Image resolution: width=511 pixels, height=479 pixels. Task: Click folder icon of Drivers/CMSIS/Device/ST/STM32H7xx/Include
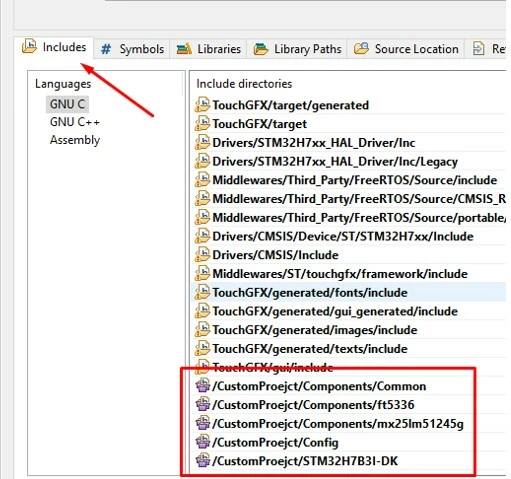(x=202, y=236)
